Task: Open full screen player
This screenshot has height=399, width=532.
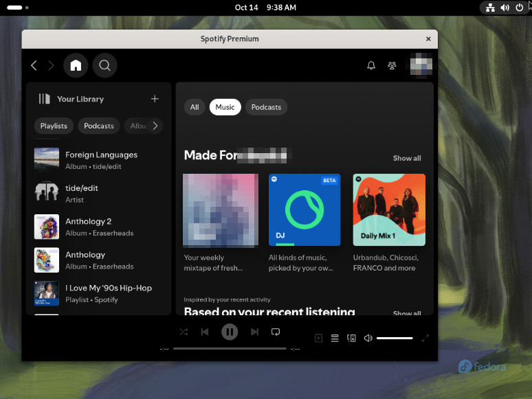Action: (425, 338)
